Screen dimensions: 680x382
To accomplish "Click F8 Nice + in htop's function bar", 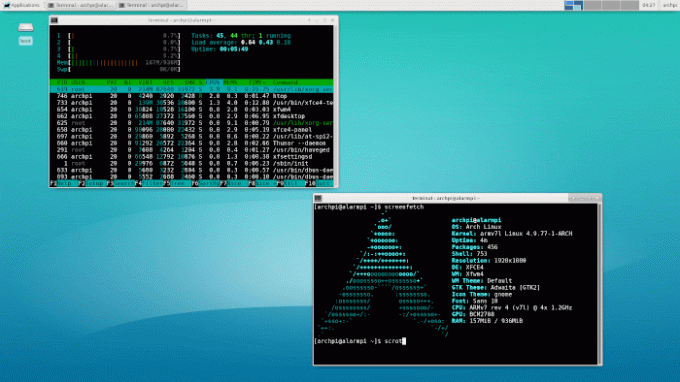I will coord(262,183).
